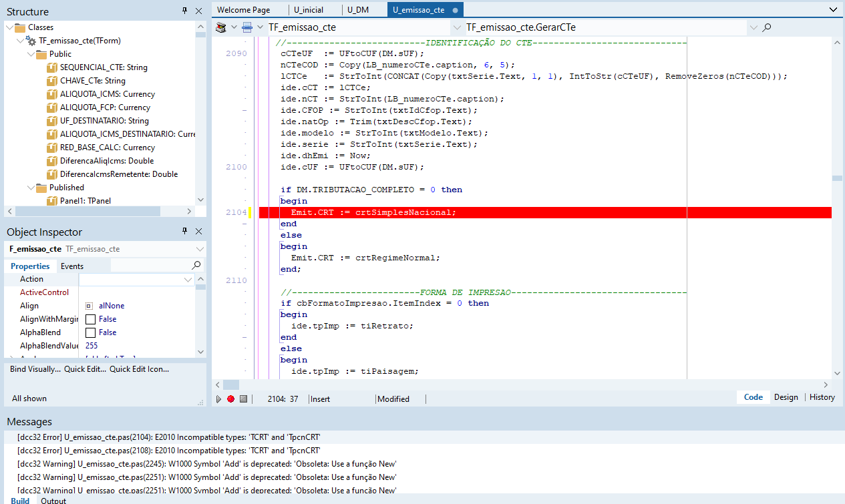Start macro playback with the play icon
The image size is (845, 504).
(218, 399)
